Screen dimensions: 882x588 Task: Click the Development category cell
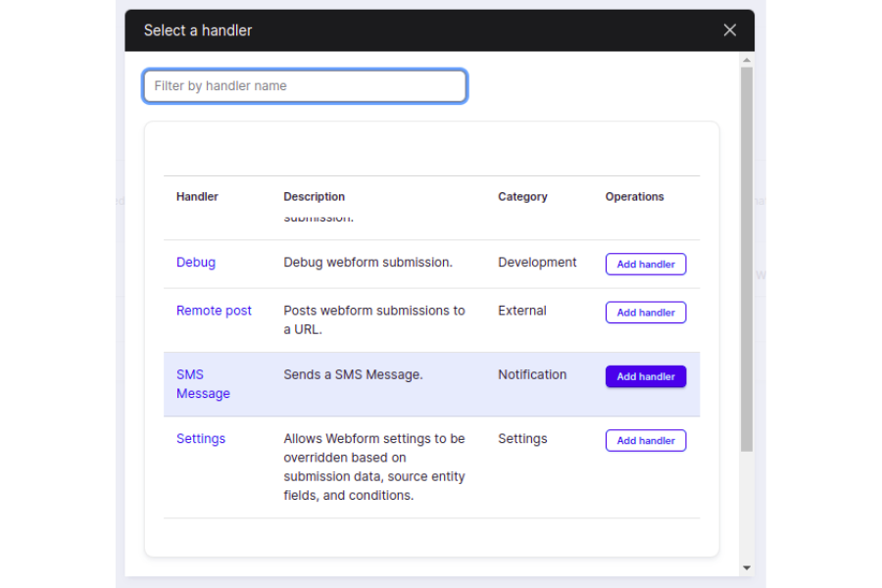(x=537, y=263)
